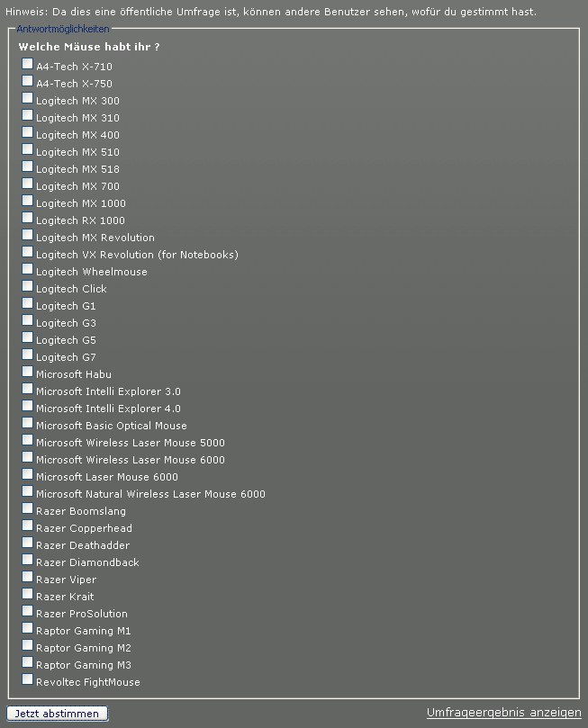Select the Razer Copperhead checkbox
Image resolution: width=588 pixels, height=728 pixels.
pyautogui.click(x=27, y=526)
